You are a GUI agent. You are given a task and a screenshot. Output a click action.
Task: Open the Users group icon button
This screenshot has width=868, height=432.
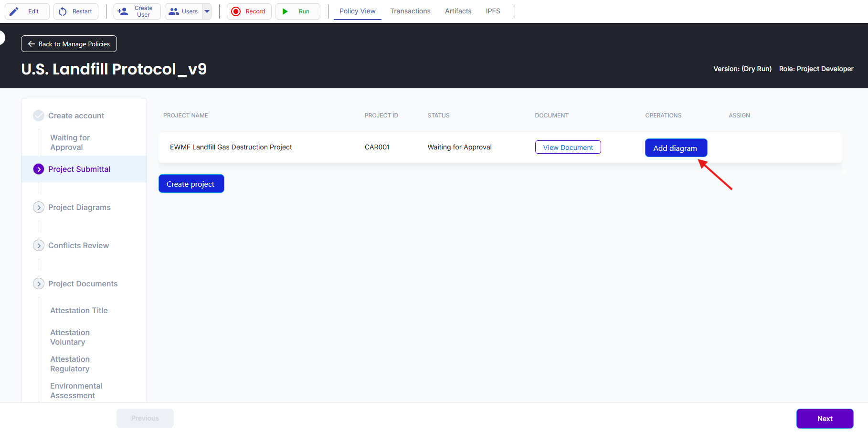tap(174, 11)
